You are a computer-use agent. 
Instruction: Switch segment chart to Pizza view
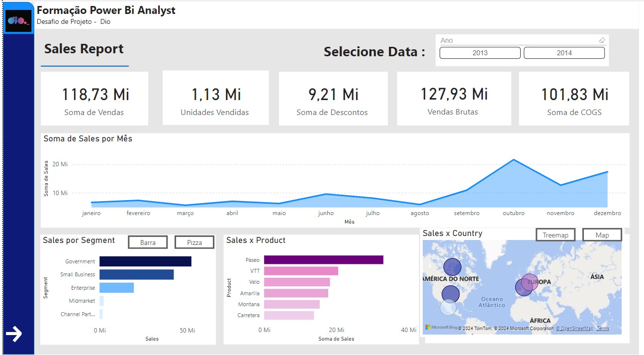point(194,242)
